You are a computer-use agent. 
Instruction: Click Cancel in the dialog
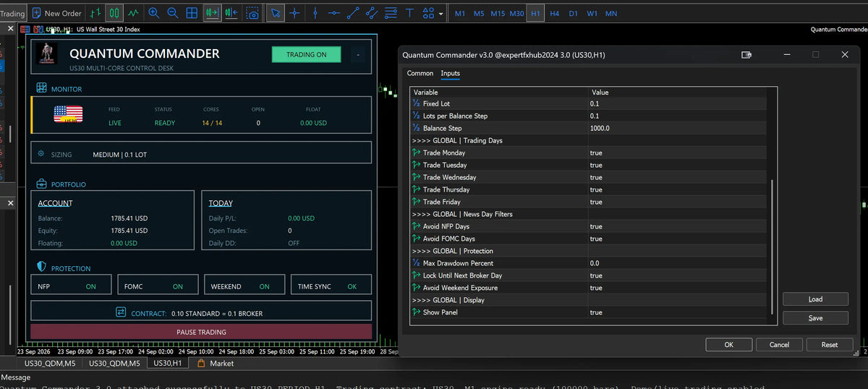(x=779, y=345)
